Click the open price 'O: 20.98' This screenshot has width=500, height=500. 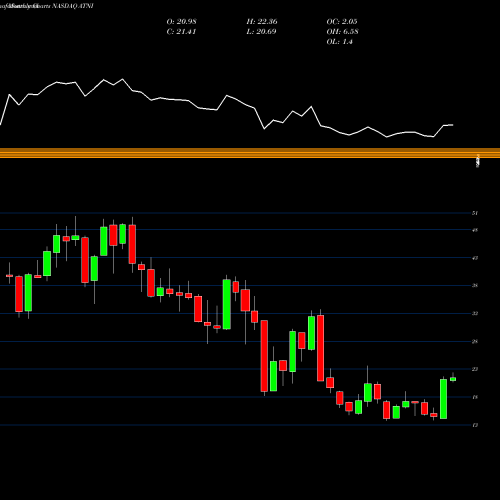181,22
